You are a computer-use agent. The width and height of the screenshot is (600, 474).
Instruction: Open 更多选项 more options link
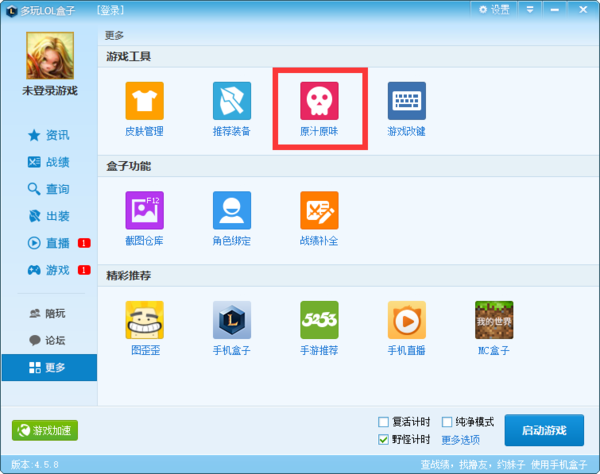click(461, 440)
